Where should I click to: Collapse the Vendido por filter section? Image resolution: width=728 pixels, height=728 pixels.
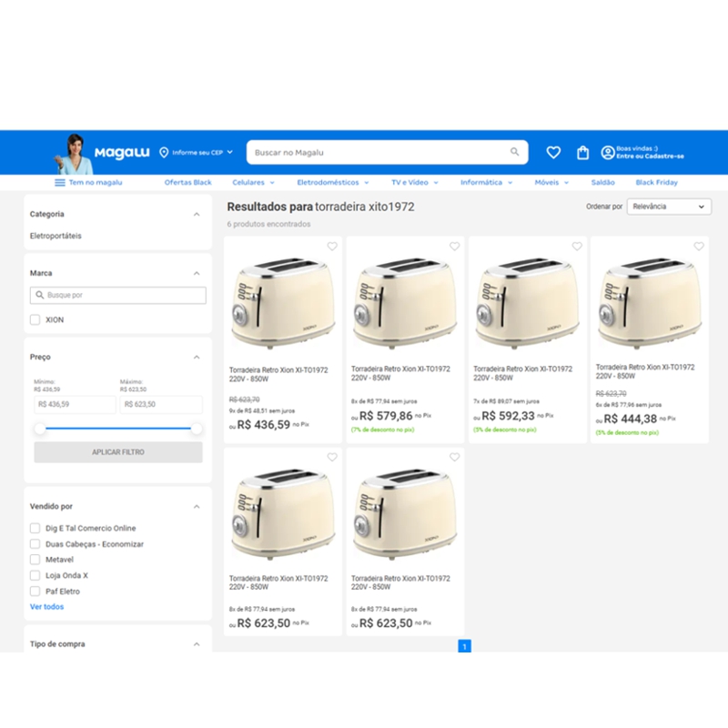[x=197, y=507]
